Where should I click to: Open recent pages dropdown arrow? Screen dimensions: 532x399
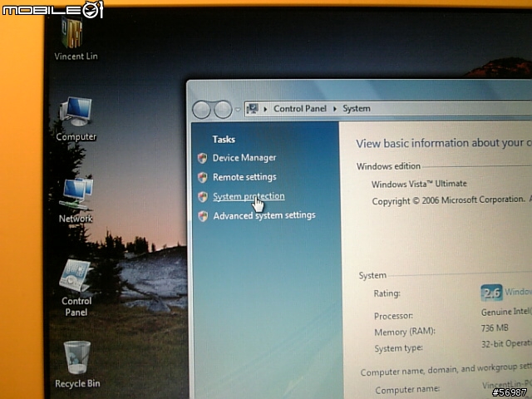coord(238,110)
